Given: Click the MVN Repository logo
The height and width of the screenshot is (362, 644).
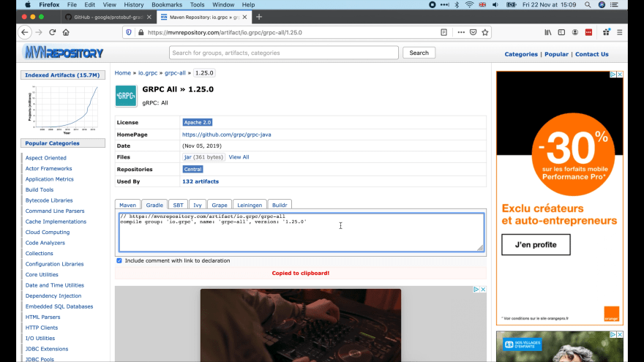Looking at the screenshot, I should (64, 53).
